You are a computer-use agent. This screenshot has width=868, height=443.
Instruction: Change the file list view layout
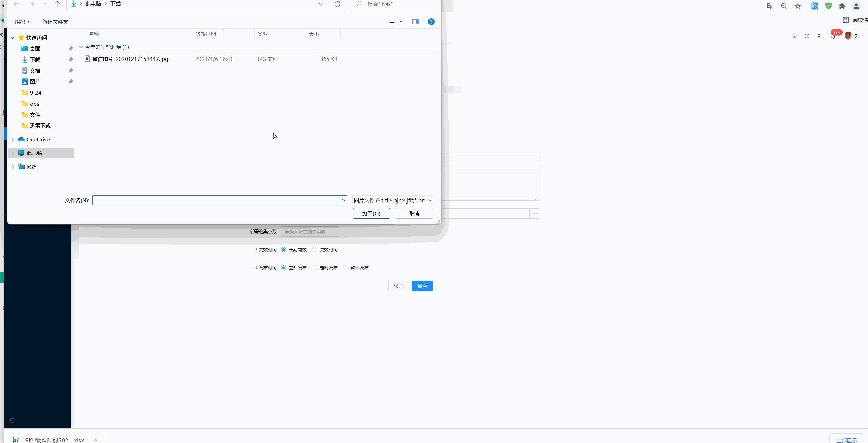click(392, 22)
